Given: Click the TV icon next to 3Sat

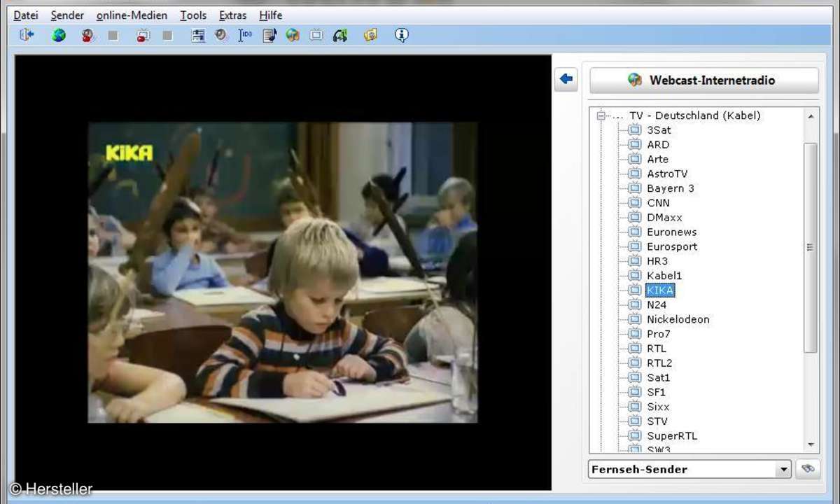Looking at the screenshot, I should [x=634, y=130].
